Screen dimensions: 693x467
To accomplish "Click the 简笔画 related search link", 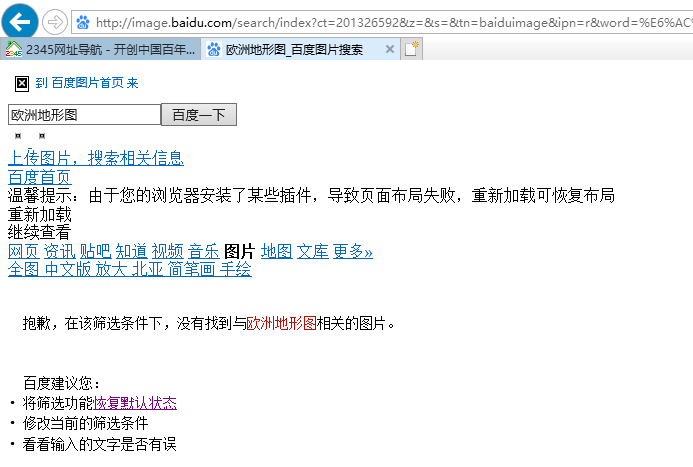I will point(192,269).
